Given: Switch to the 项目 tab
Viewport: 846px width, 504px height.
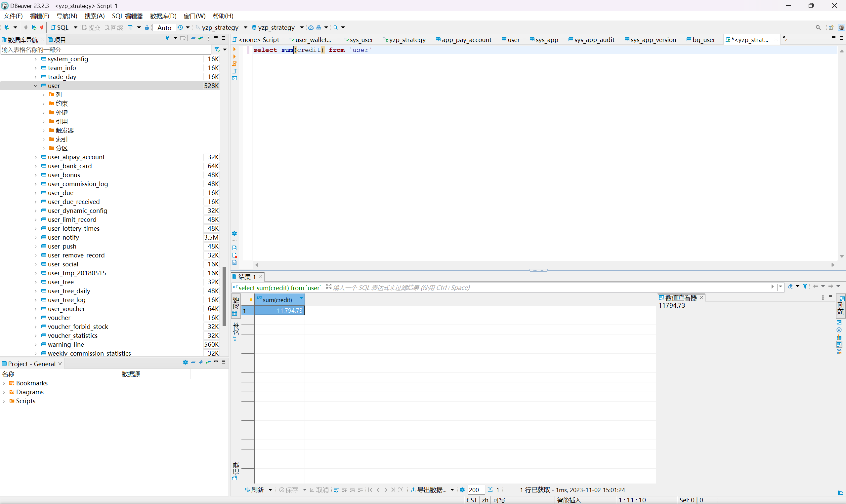Looking at the screenshot, I should click(57, 40).
